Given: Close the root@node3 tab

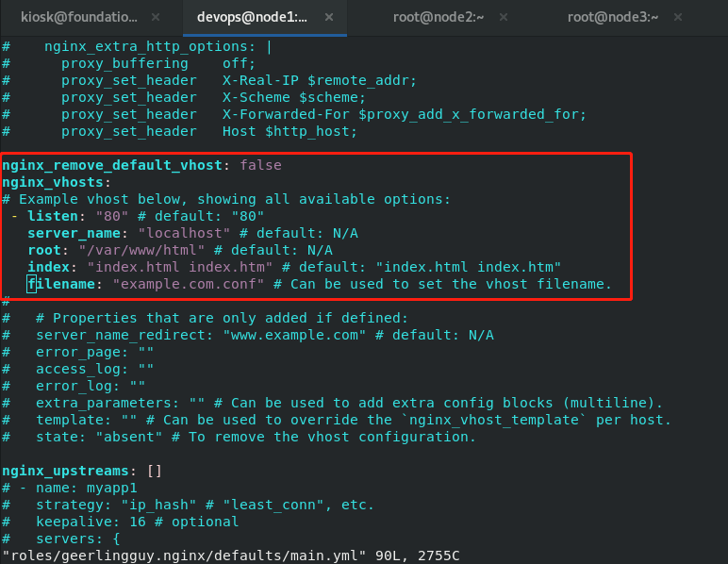Looking at the screenshot, I should pyautogui.click(x=678, y=17).
